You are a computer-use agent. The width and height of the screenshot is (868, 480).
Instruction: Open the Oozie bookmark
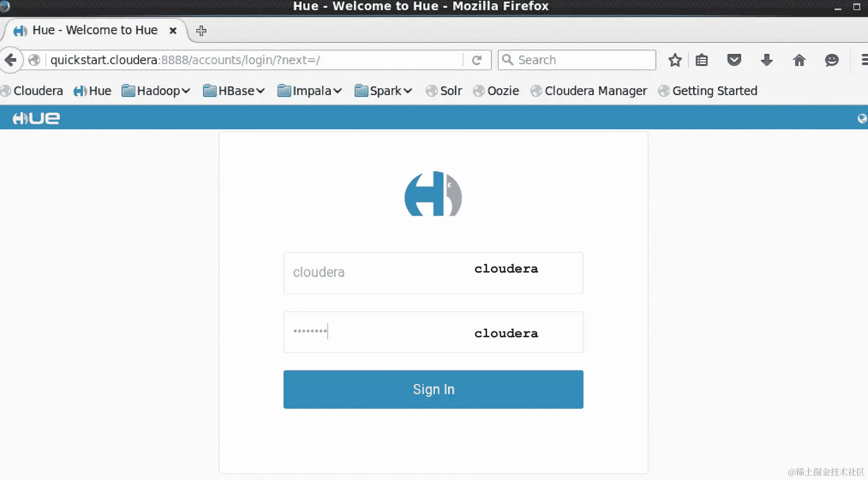pos(496,91)
